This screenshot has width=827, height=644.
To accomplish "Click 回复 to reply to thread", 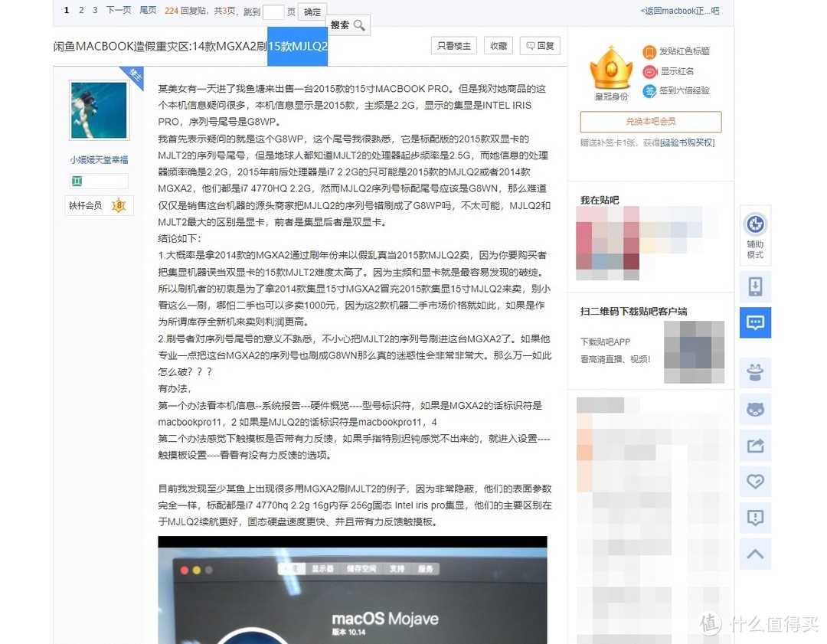I will click(x=540, y=45).
